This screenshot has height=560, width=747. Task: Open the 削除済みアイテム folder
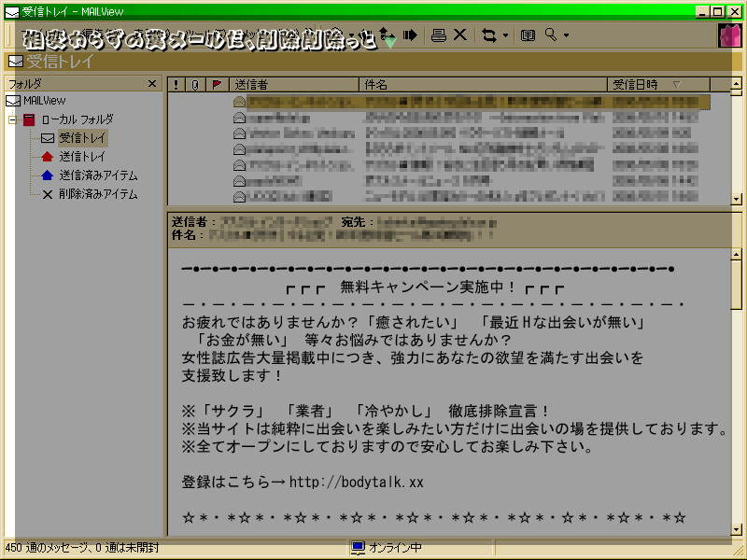point(97,194)
